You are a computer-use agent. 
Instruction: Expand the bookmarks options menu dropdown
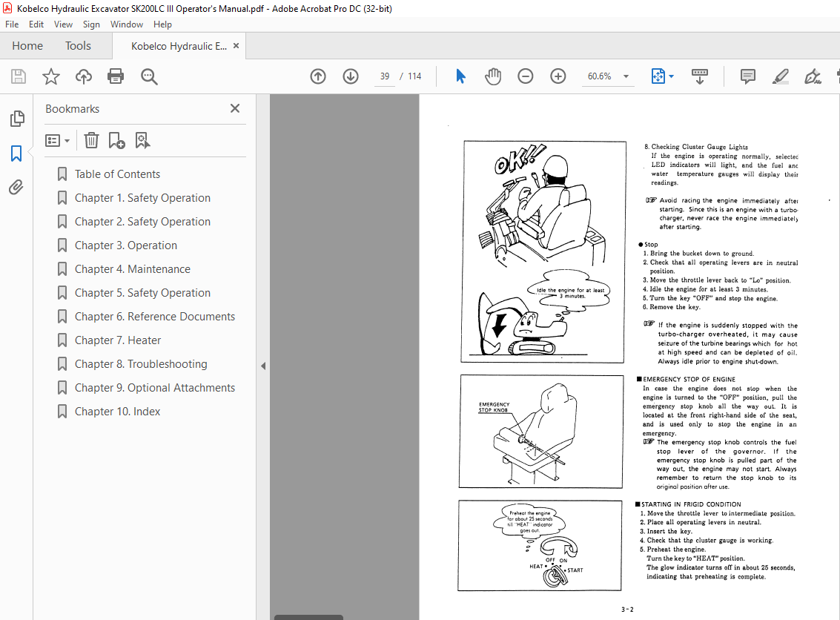(58, 140)
